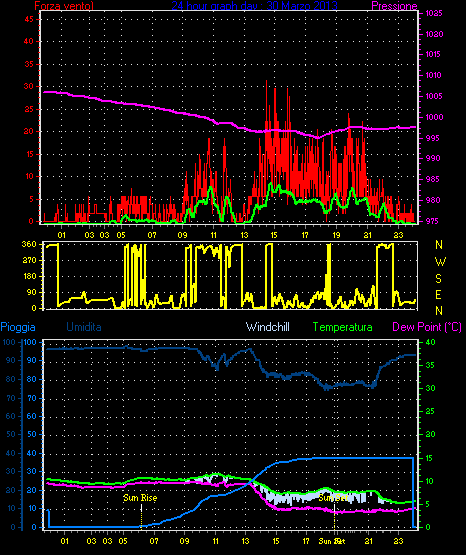Click '180' on the yellow wind direction axis
Screen dimensions: 466x555
coord(29,276)
